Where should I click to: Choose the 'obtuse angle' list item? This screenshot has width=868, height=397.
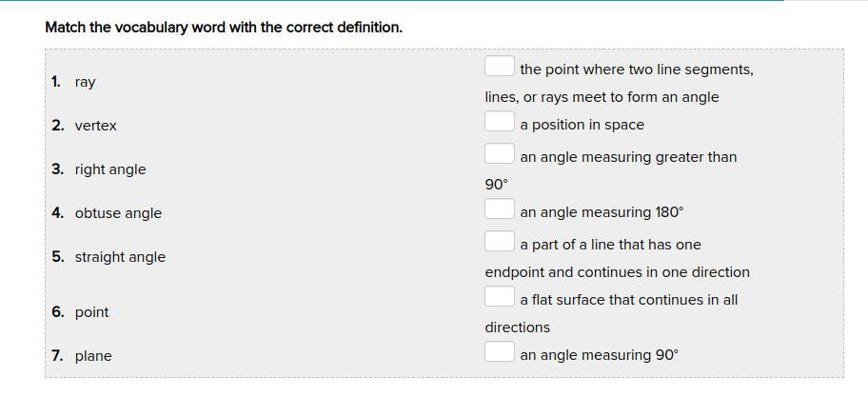[x=118, y=213]
